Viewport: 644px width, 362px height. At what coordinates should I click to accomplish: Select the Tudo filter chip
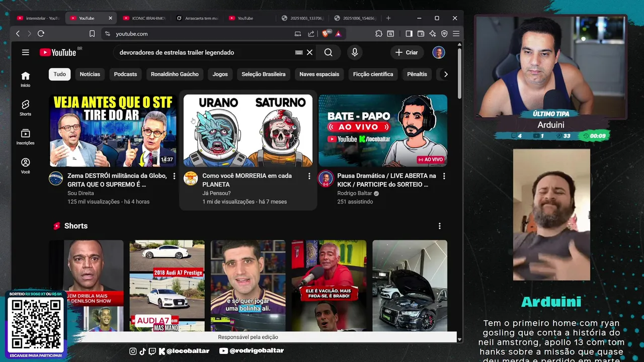60,74
